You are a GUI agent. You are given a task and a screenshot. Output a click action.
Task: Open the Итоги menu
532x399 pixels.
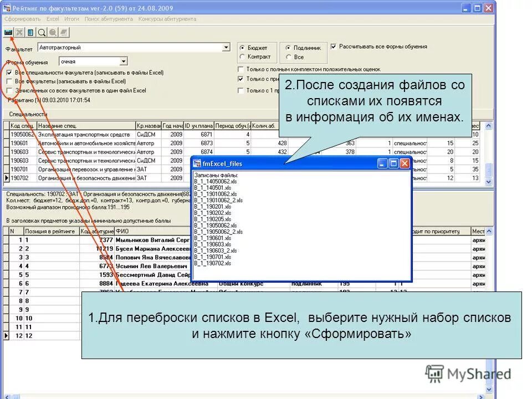click(71, 19)
